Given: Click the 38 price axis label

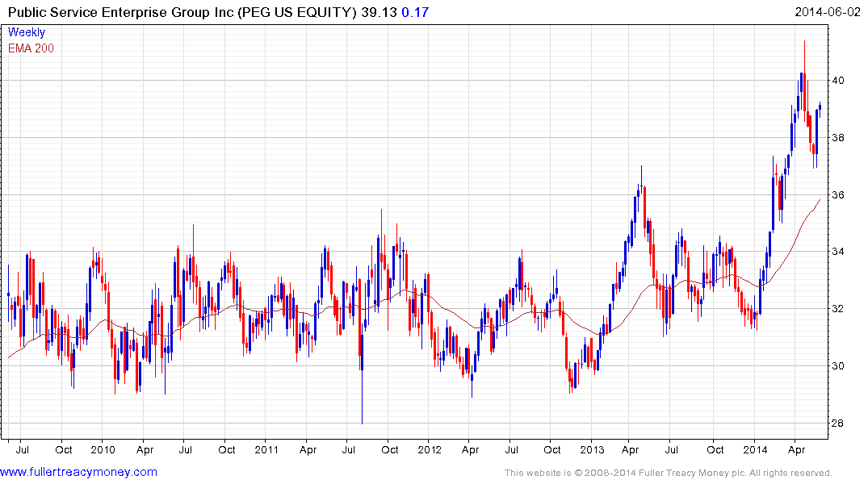Looking at the screenshot, I should coord(837,138).
